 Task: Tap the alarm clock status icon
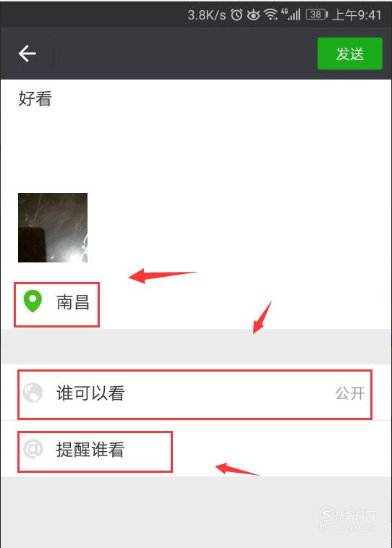[x=237, y=14]
